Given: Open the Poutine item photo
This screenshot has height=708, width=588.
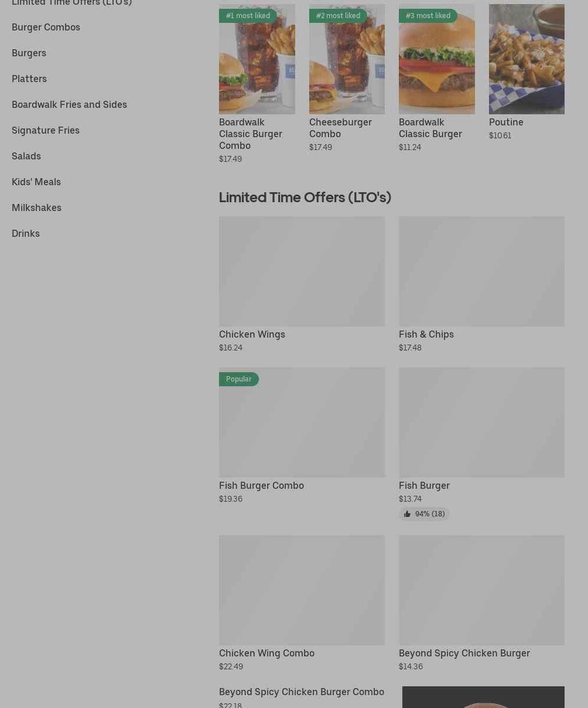Looking at the screenshot, I should point(527,59).
